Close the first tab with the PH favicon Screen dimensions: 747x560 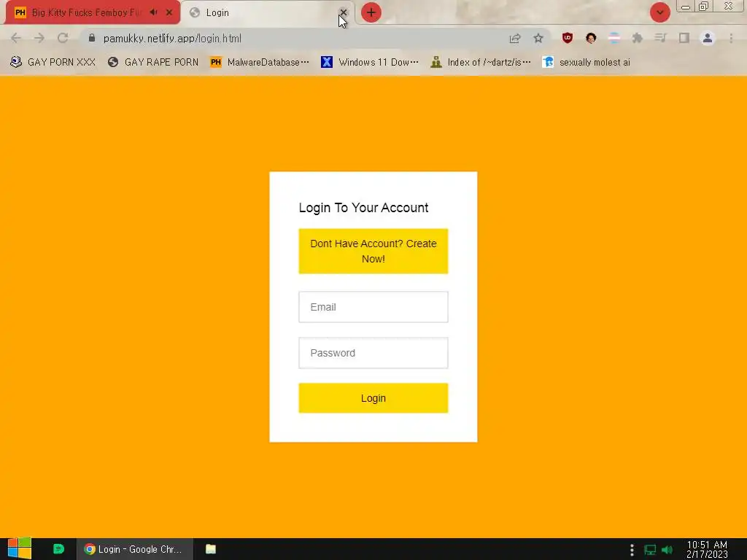click(169, 12)
